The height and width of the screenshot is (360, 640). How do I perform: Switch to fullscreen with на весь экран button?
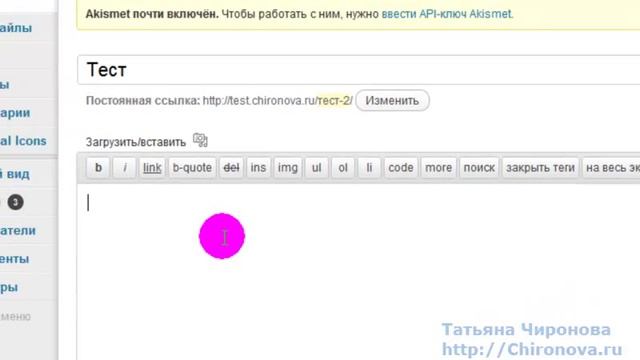[x=611, y=168]
